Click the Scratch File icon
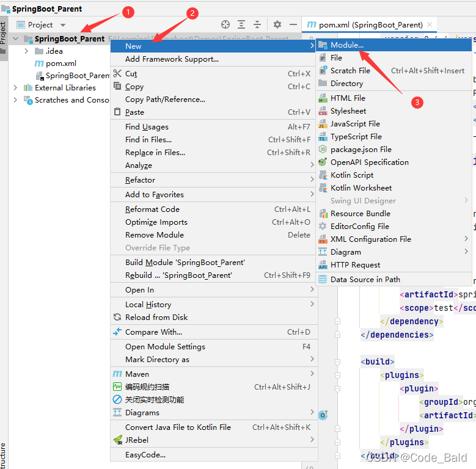Image resolution: width=476 pixels, height=469 pixels. pos(323,71)
